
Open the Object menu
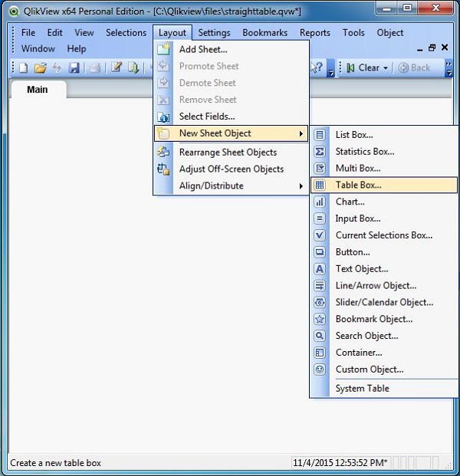[390, 32]
